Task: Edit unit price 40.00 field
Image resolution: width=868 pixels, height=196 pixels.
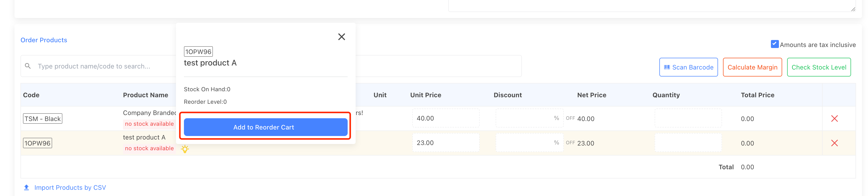Action: 445,118
